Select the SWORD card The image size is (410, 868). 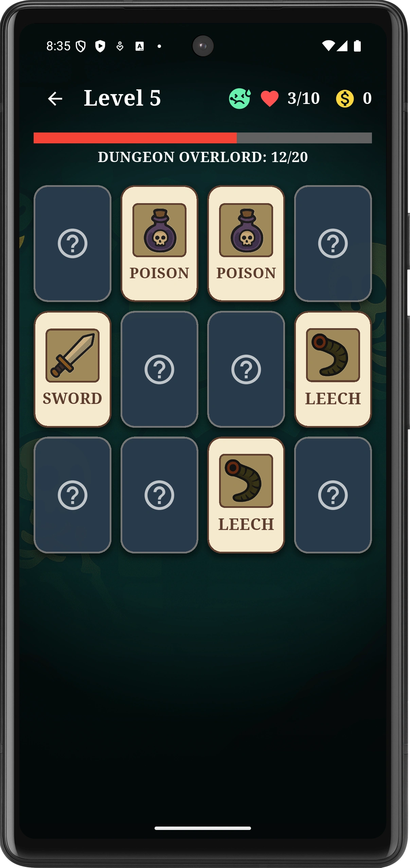tap(72, 369)
